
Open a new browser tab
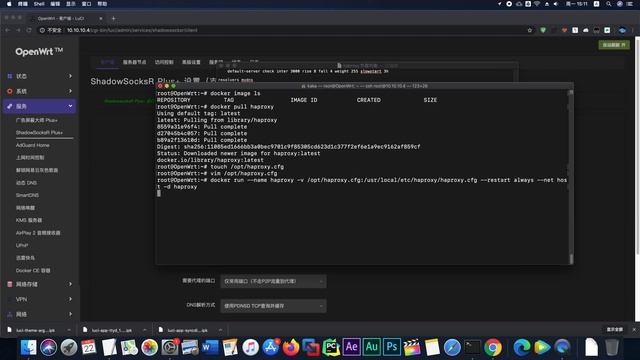click(113, 18)
